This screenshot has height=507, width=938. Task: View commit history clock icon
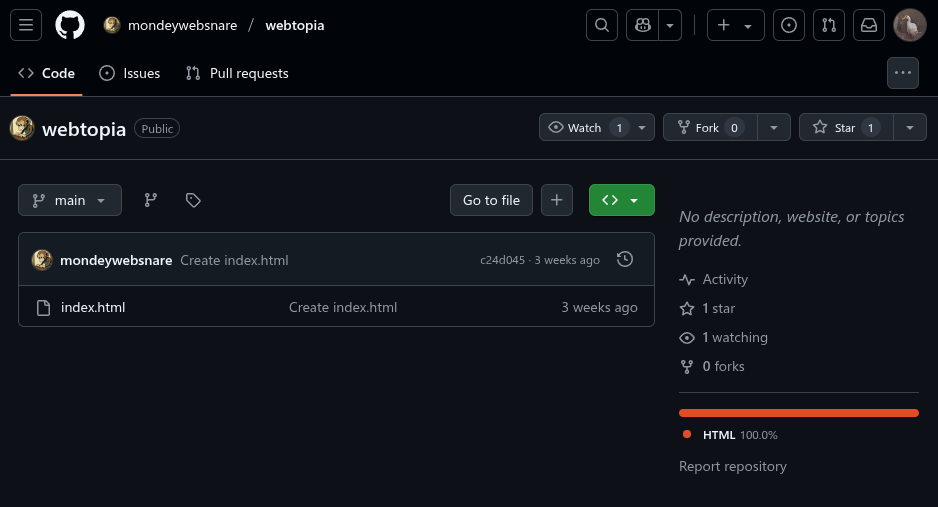[625, 259]
